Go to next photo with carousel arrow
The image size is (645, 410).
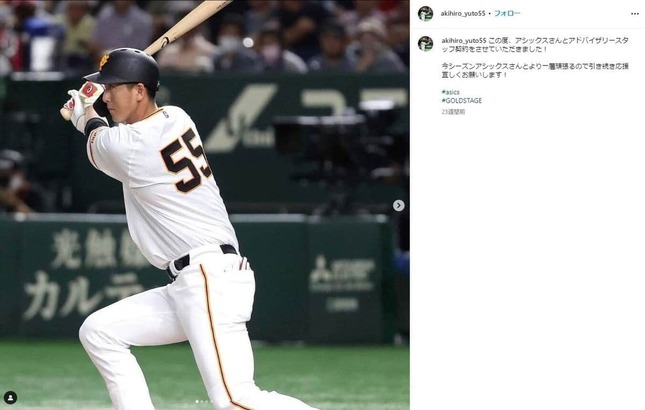click(399, 205)
